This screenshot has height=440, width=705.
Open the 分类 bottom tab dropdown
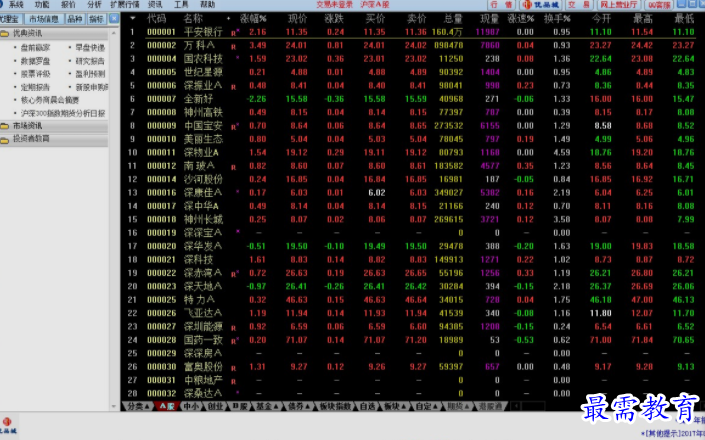pos(138,406)
